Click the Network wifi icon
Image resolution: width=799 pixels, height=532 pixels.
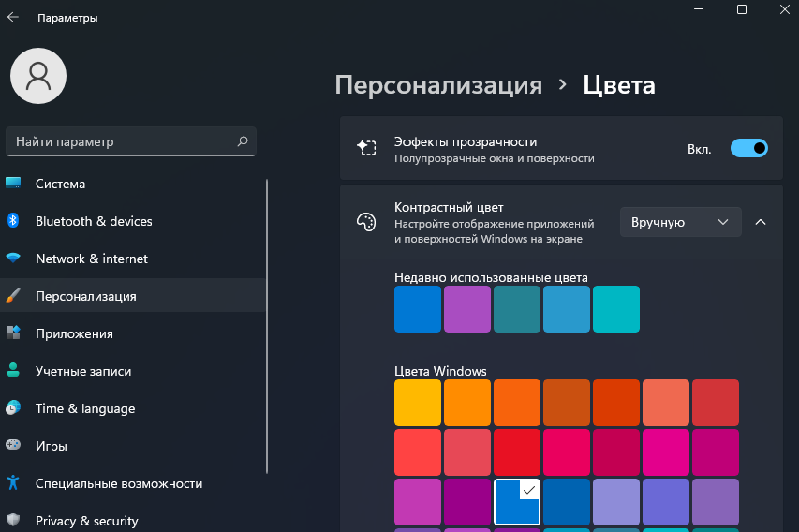pos(13,258)
